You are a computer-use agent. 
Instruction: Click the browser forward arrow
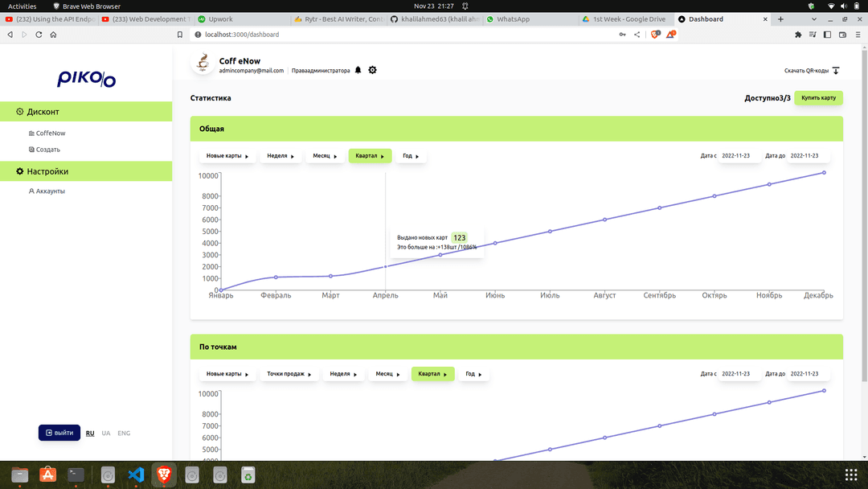(24, 35)
